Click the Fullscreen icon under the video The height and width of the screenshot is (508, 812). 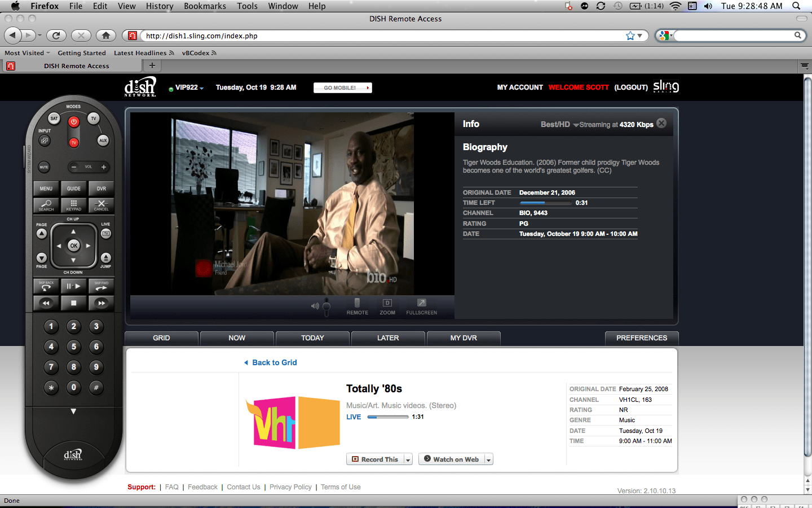tap(422, 307)
